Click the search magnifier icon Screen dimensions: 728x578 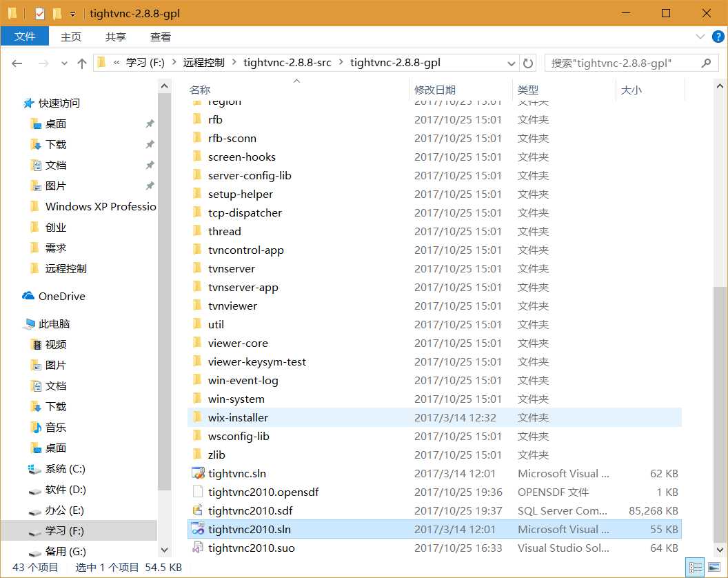click(706, 63)
